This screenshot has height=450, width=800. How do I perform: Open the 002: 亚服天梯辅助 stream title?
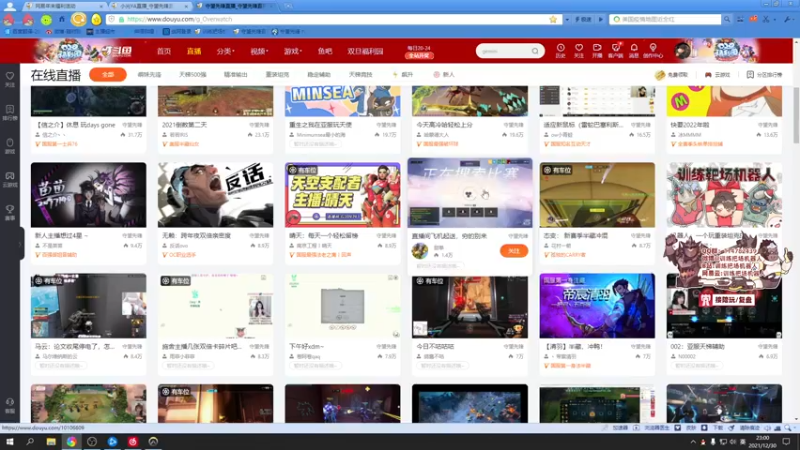coord(697,346)
